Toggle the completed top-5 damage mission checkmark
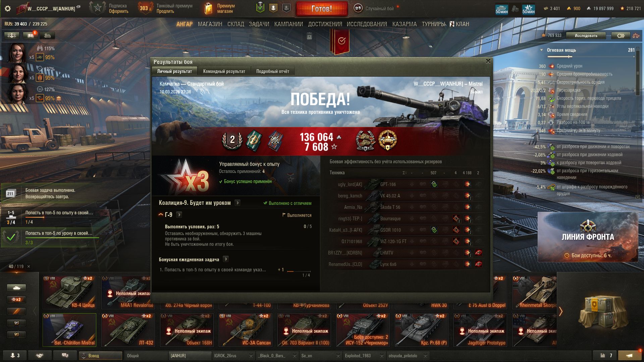 [11, 237]
